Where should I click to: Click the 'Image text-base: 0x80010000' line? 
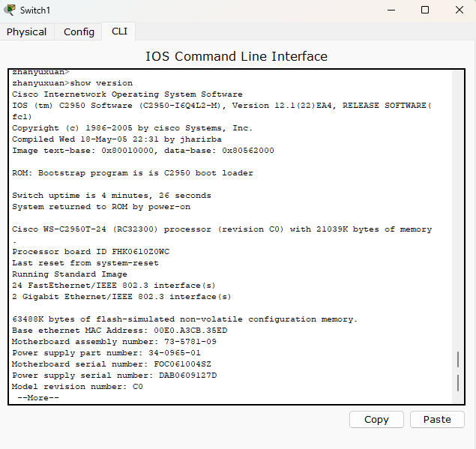143,150
